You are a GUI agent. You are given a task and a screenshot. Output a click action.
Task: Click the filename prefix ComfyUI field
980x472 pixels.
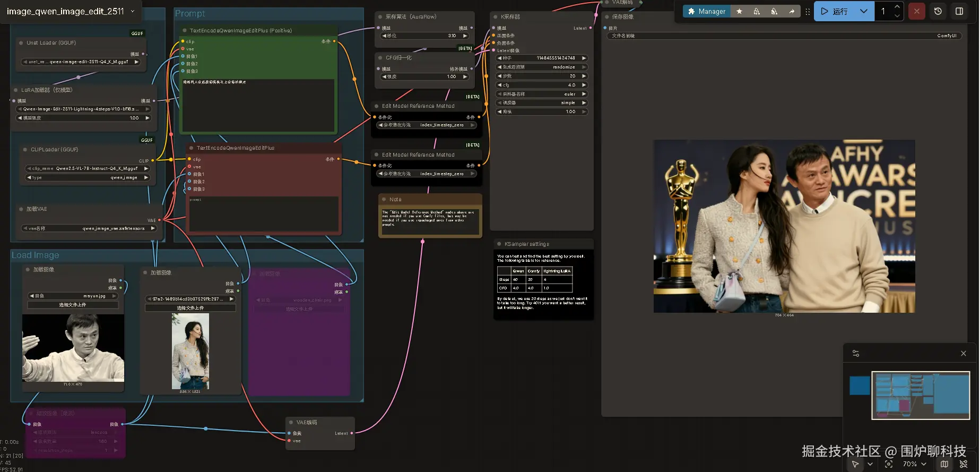[784, 36]
